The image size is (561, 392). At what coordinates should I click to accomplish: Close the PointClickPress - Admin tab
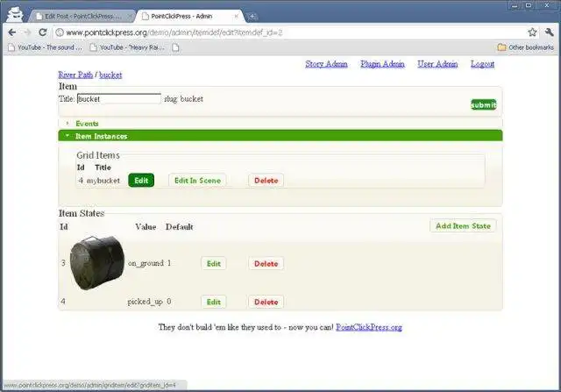pos(236,16)
